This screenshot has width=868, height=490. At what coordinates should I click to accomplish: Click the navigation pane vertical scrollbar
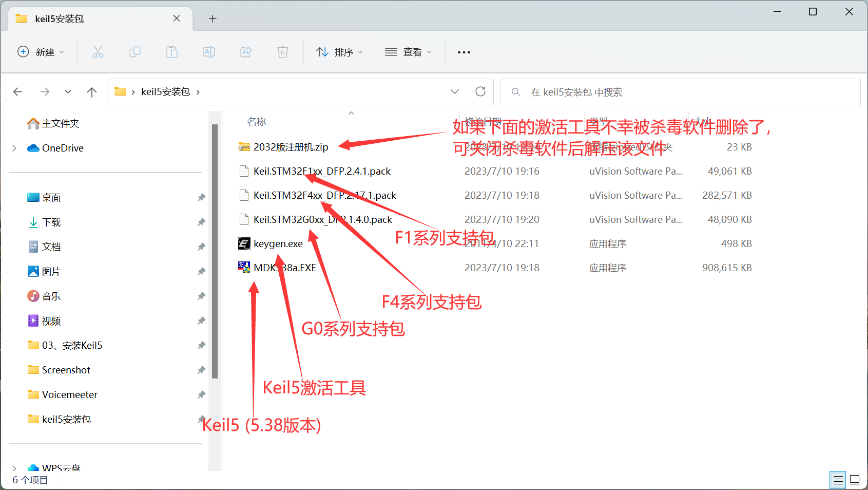pyautogui.click(x=215, y=252)
